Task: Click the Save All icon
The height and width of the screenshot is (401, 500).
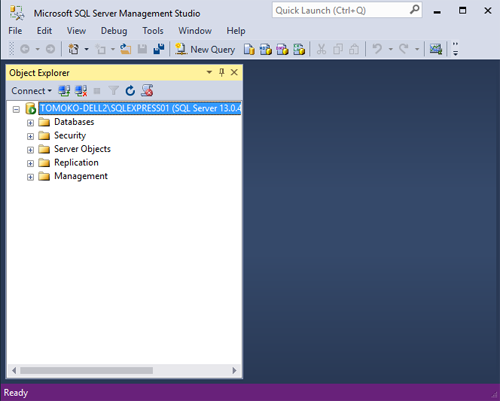Action: point(159,49)
